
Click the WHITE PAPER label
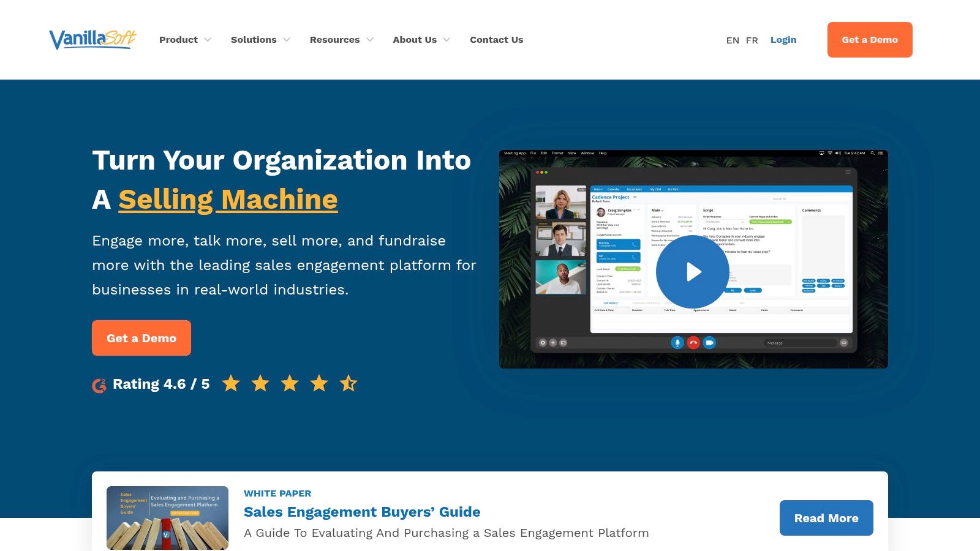pyautogui.click(x=277, y=493)
